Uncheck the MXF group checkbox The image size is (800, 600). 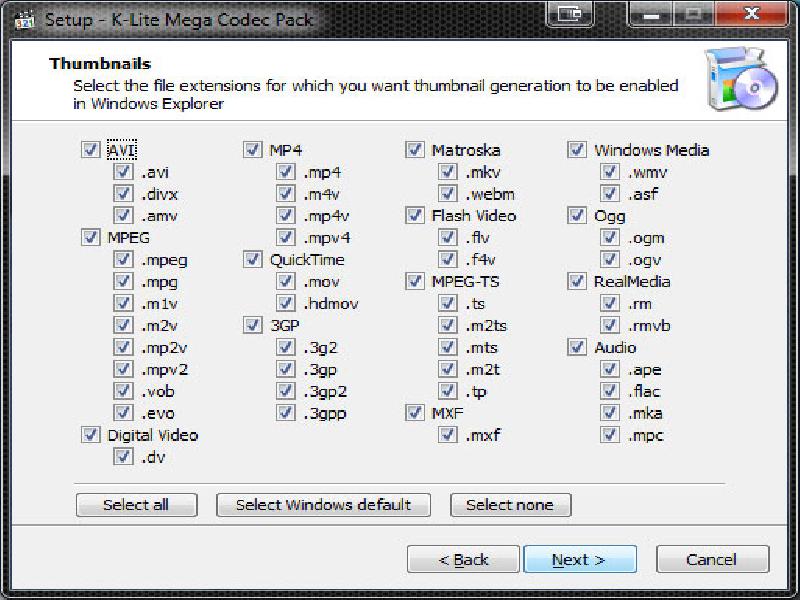tap(415, 413)
